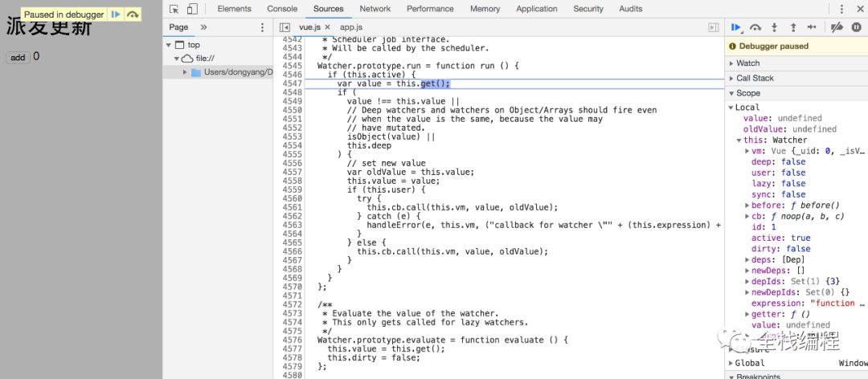
Task: Click the Step debugger arrow icon
Action: coord(812,27)
